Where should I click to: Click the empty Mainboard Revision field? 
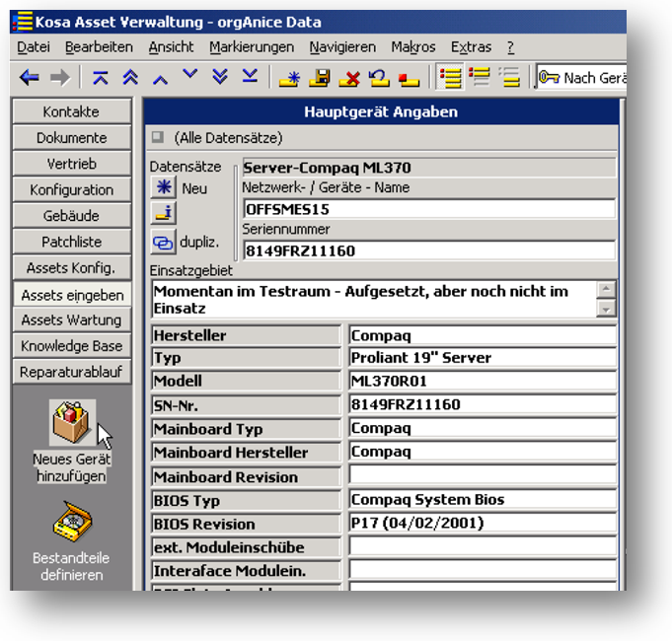click(483, 475)
